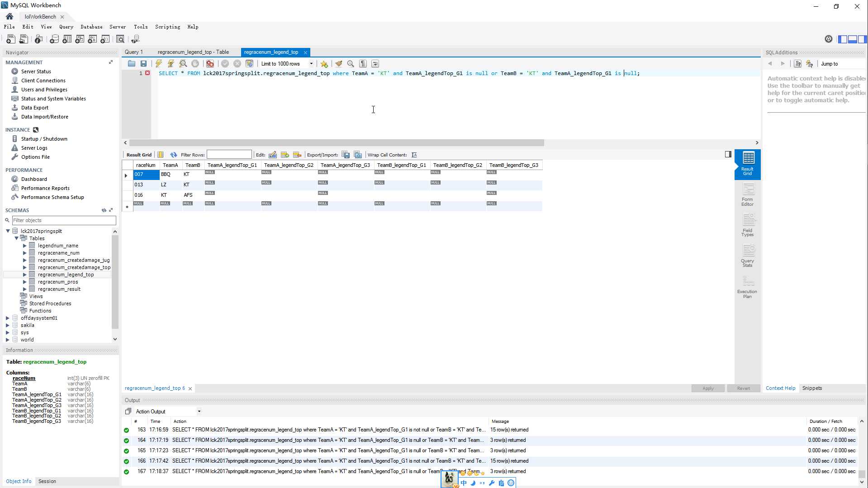Screen dimensions: 868x488
Task: Switch to the Session tab
Action: tap(47, 481)
